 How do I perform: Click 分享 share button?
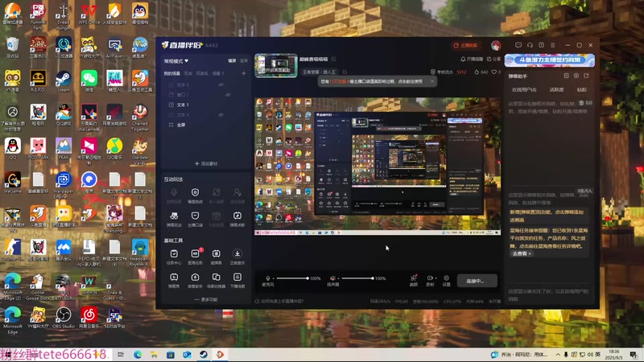pyautogui.click(x=494, y=59)
